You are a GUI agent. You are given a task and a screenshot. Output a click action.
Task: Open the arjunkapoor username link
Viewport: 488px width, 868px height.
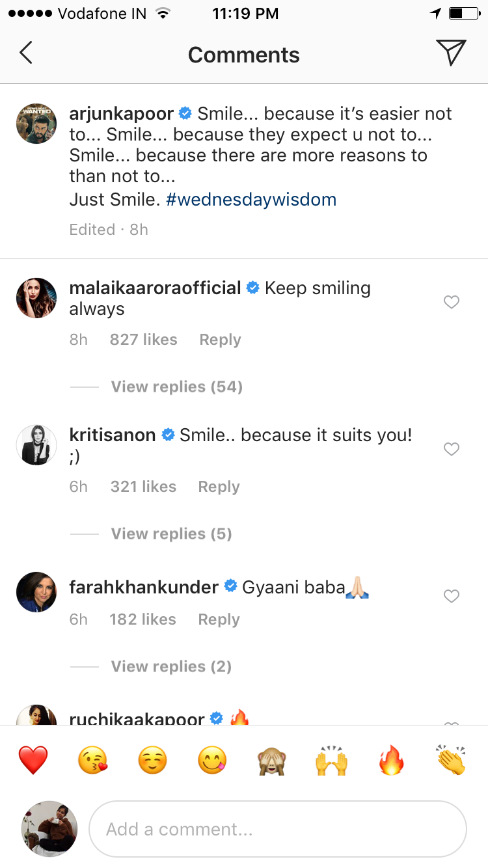121,113
